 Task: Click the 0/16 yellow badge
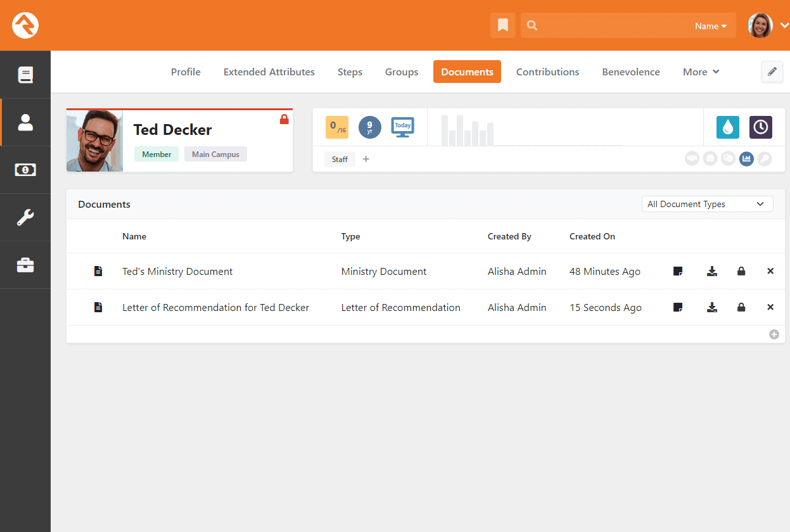click(337, 127)
